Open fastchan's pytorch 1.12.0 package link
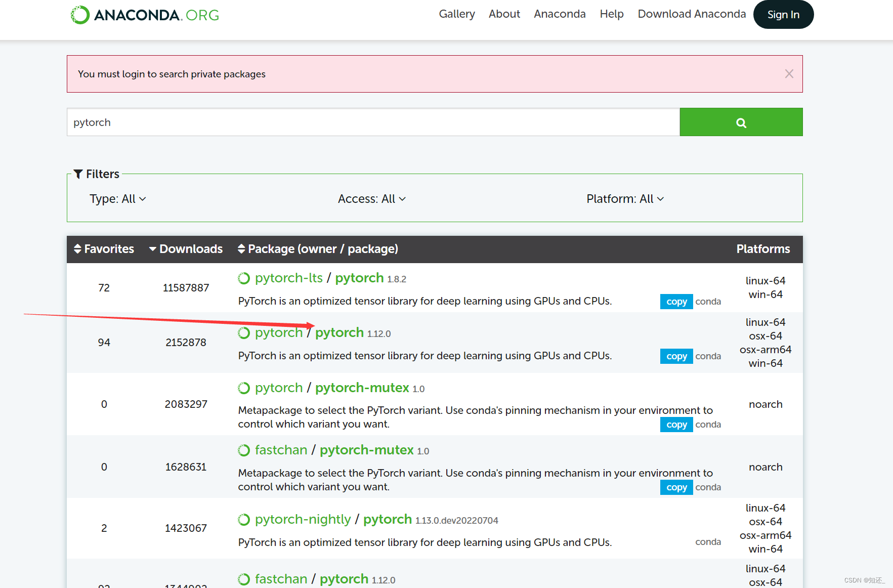Image resolution: width=893 pixels, height=588 pixels. [344, 579]
